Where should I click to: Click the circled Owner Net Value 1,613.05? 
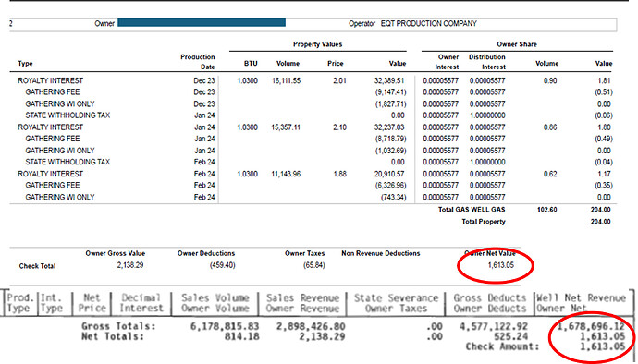coord(501,265)
